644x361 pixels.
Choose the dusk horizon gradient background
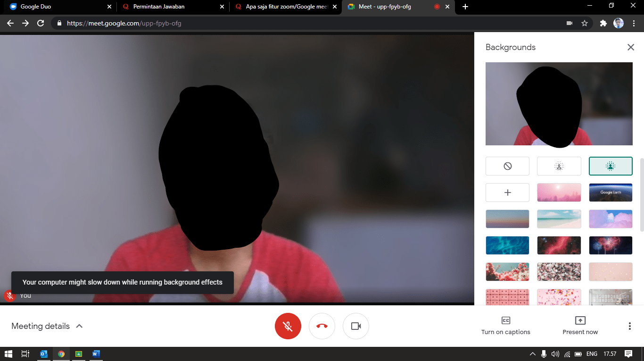[507, 219]
